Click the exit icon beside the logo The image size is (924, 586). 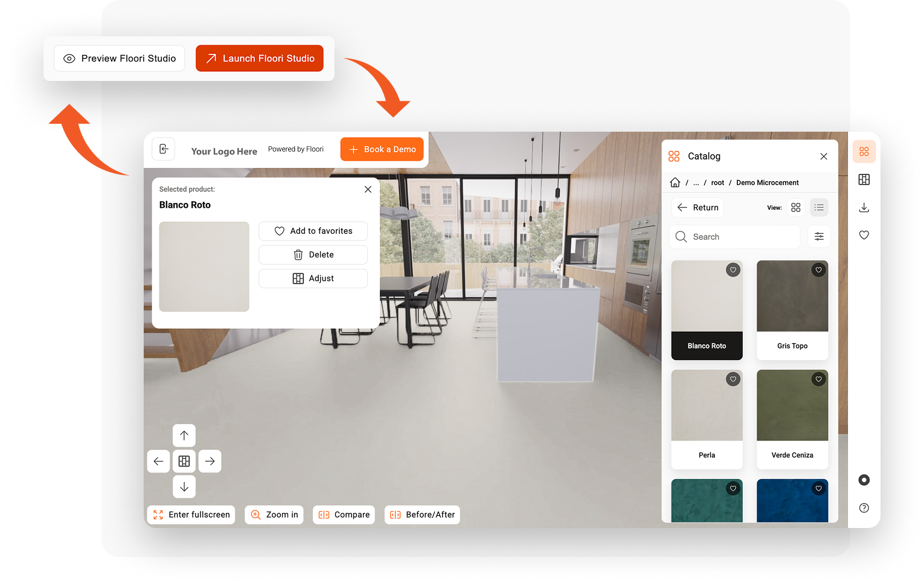(164, 149)
